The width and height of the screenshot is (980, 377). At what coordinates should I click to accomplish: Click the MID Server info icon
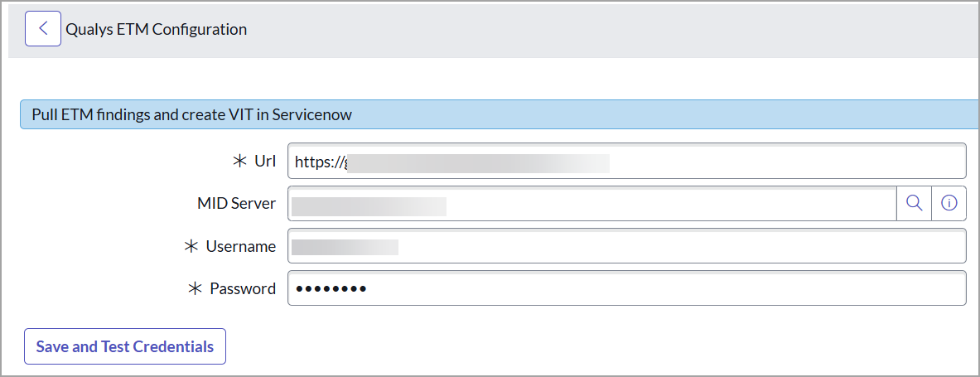click(949, 204)
